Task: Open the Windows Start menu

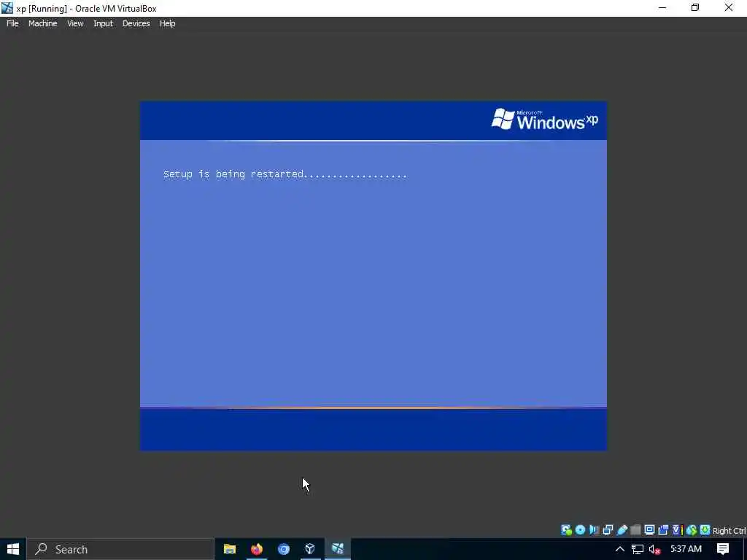Action: tap(13, 549)
